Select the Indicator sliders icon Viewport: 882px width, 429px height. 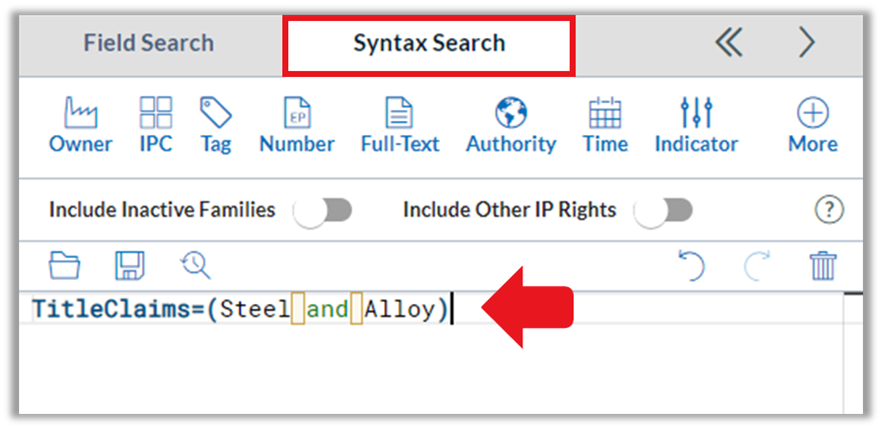pos(696,125)
